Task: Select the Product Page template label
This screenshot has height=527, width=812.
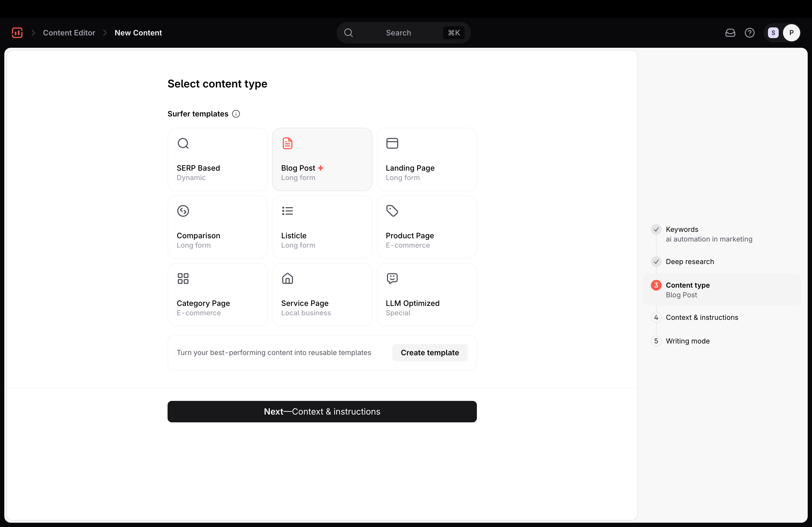Action: pyautogui.click(x=410, y=236)
